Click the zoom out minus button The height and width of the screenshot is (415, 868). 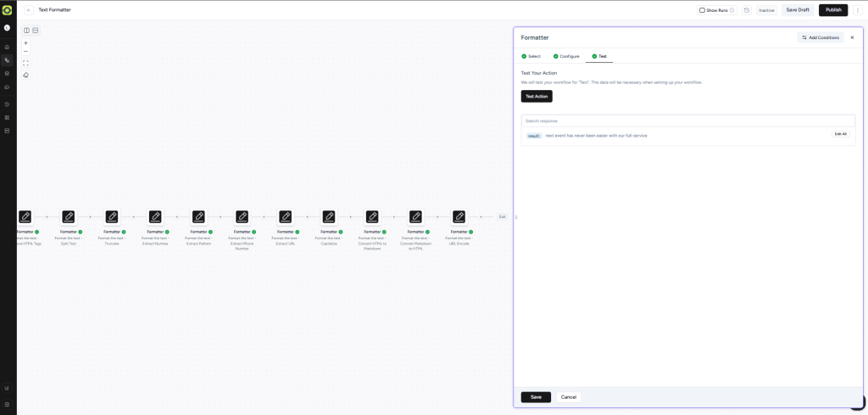point(25,51)
